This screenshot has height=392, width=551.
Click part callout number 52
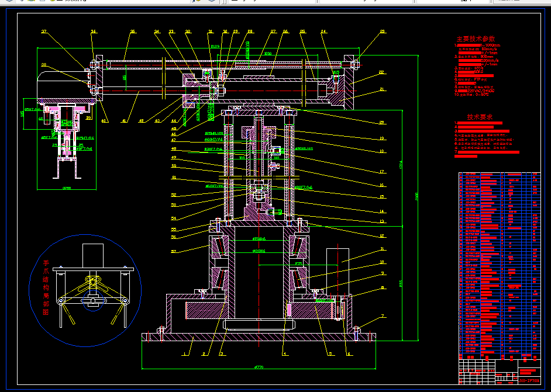click(x=174, y=195)
